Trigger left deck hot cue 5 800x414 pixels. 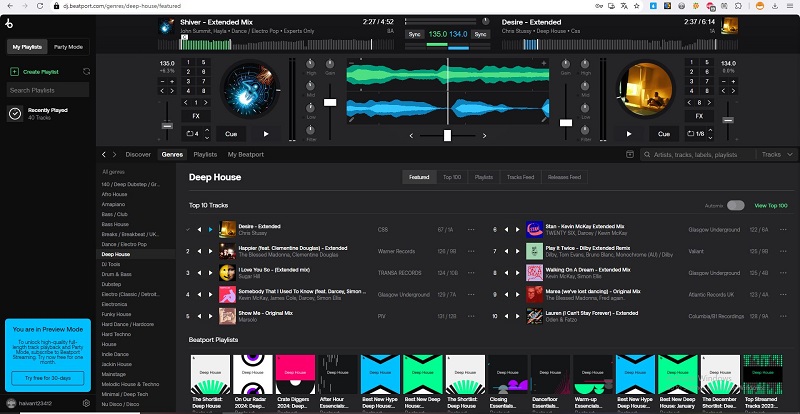coord(203,62)
